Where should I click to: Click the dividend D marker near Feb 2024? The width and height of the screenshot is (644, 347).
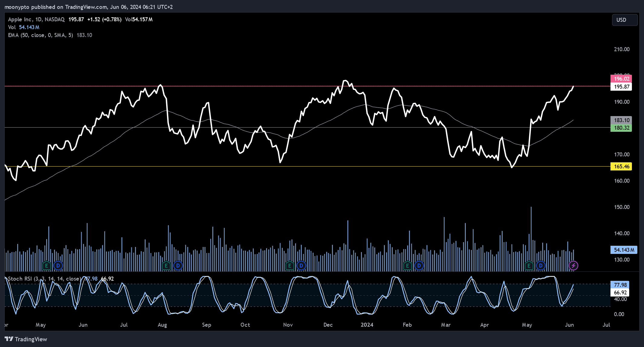(419, 266)
